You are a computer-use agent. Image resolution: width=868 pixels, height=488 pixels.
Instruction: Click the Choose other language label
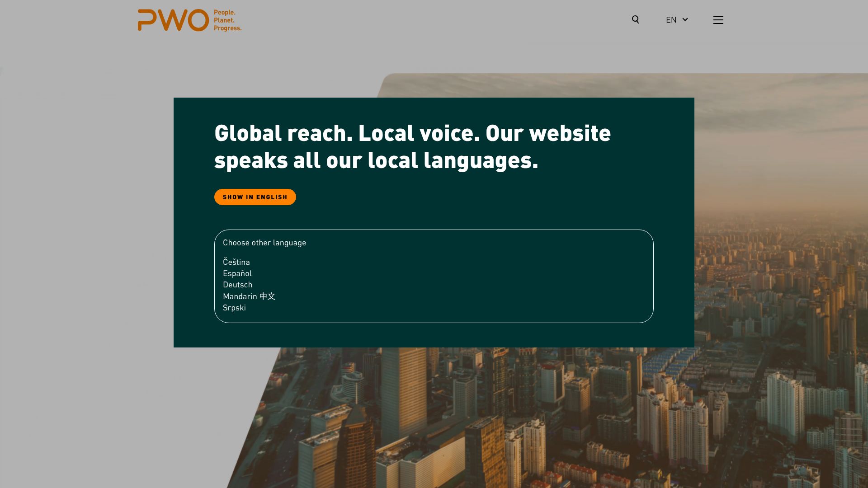(x=264, y=243)
